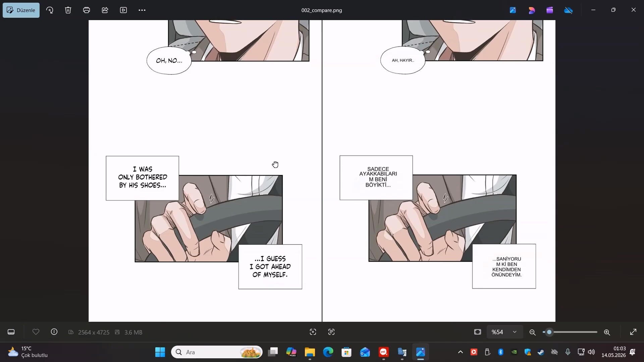Screen dimensions: 644x362
Task: Fit image to window icon
Action: (478, 332)
